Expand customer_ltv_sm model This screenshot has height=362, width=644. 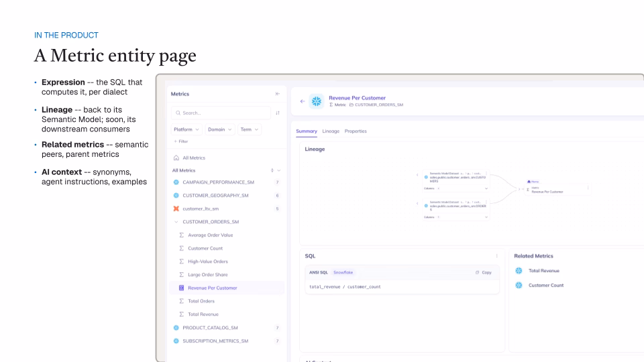tap(201, 208)
